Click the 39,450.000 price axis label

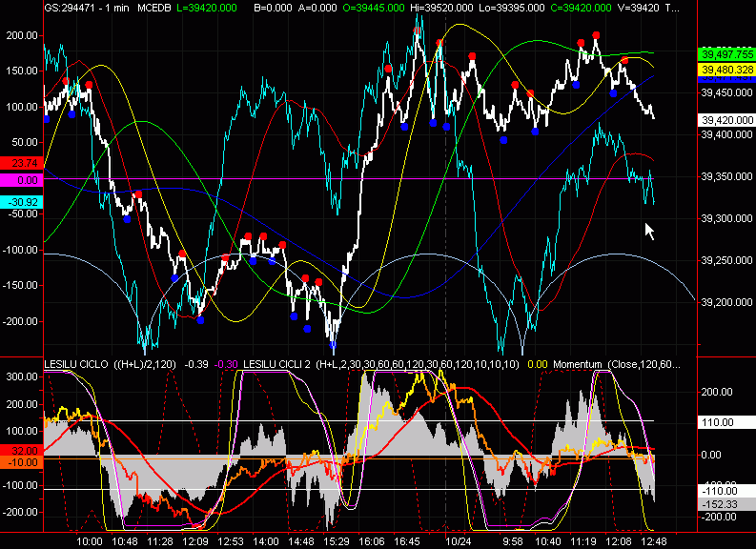(x=726, y=92)
